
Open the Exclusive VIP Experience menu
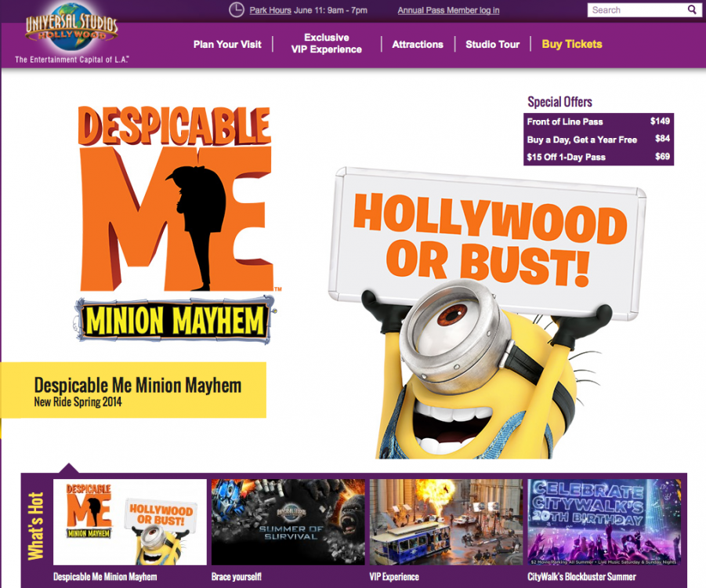click(327, 43)
